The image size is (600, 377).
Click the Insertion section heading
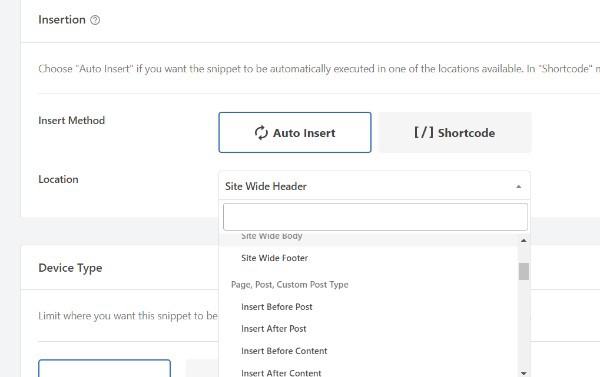coord(62,20)
